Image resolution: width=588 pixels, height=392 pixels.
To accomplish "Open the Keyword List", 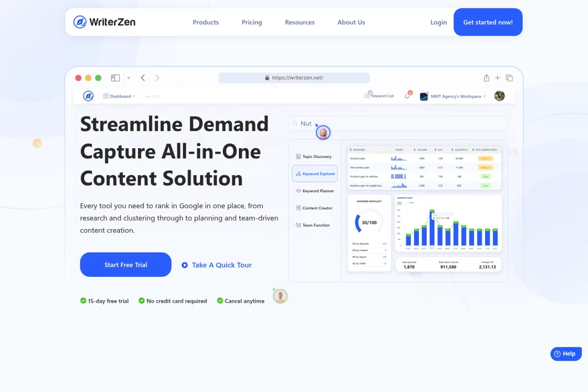I will point(379,96).
